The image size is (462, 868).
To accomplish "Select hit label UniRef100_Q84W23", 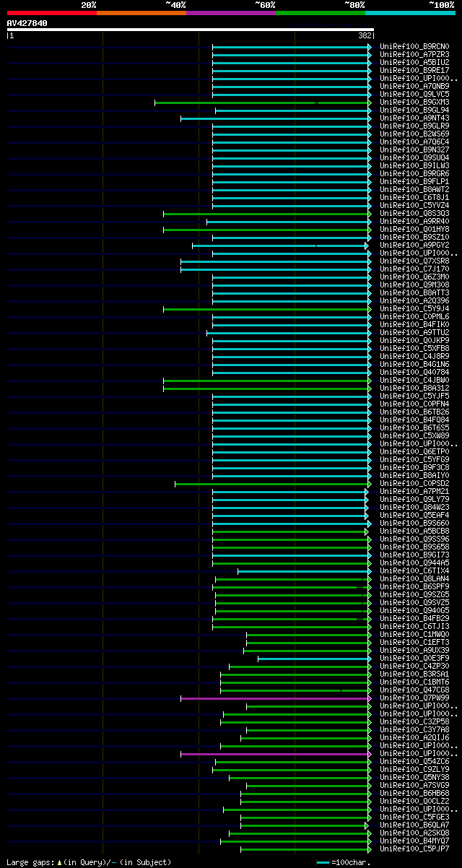I will [x=415, y=508].
